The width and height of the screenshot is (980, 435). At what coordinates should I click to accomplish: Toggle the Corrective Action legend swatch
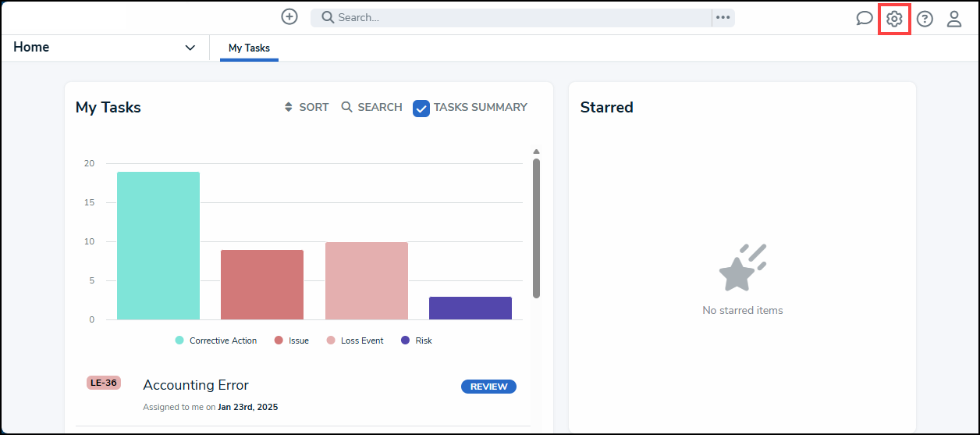click(179, 341)
